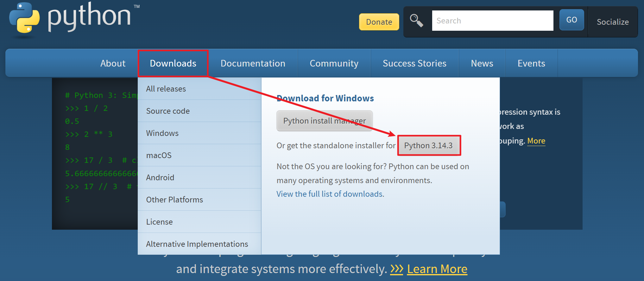
Task: Select Windows in Downloads submenu
Action: [199, 133]
